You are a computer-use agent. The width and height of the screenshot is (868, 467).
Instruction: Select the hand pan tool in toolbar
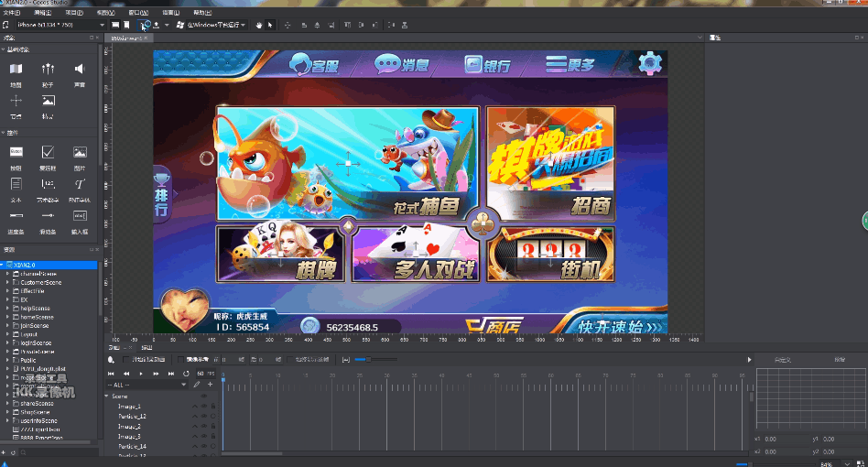258,25
